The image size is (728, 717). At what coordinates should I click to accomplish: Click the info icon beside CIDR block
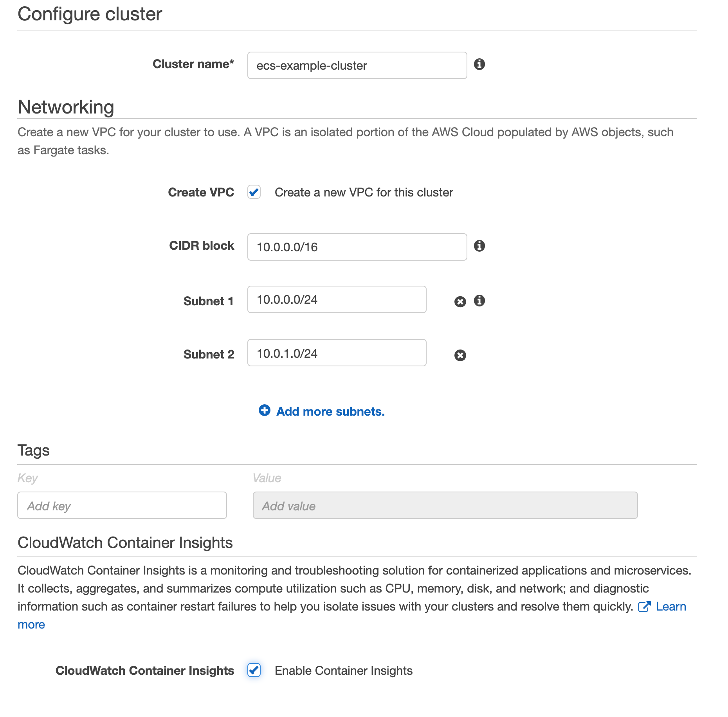click(479, 246)
